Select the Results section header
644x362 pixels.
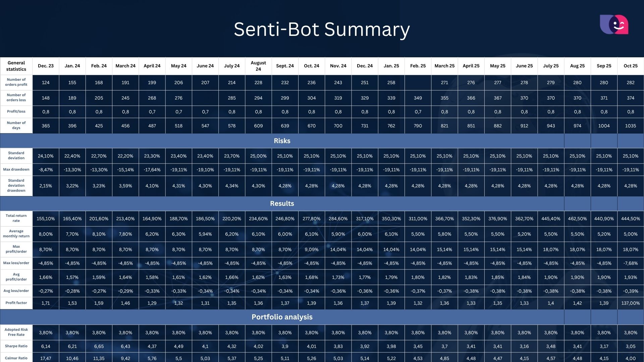(282, 203)
